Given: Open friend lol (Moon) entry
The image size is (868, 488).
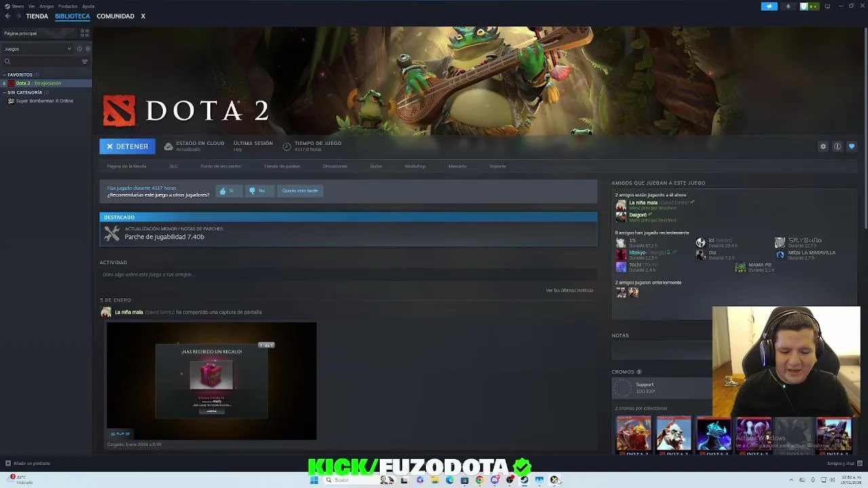Looking at the screenshot, I should (x=716, y=243).
